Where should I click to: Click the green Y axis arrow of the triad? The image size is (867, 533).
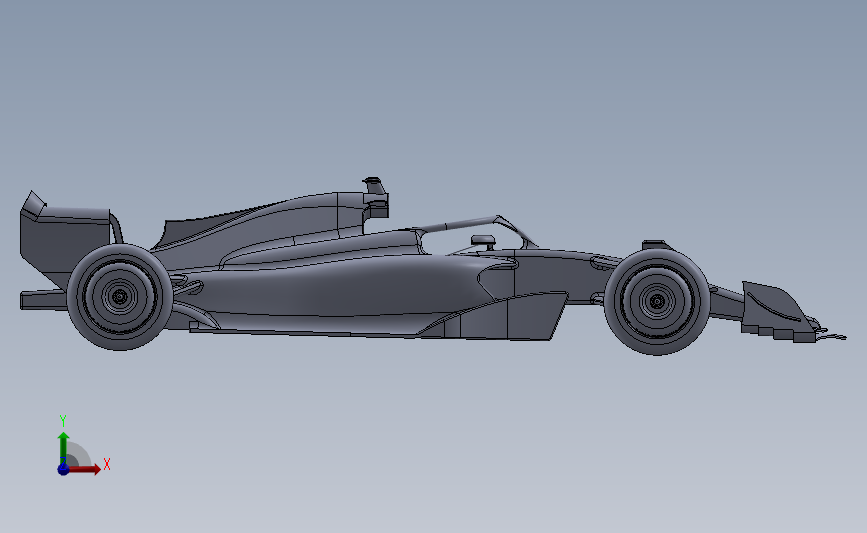pos(64,448)
